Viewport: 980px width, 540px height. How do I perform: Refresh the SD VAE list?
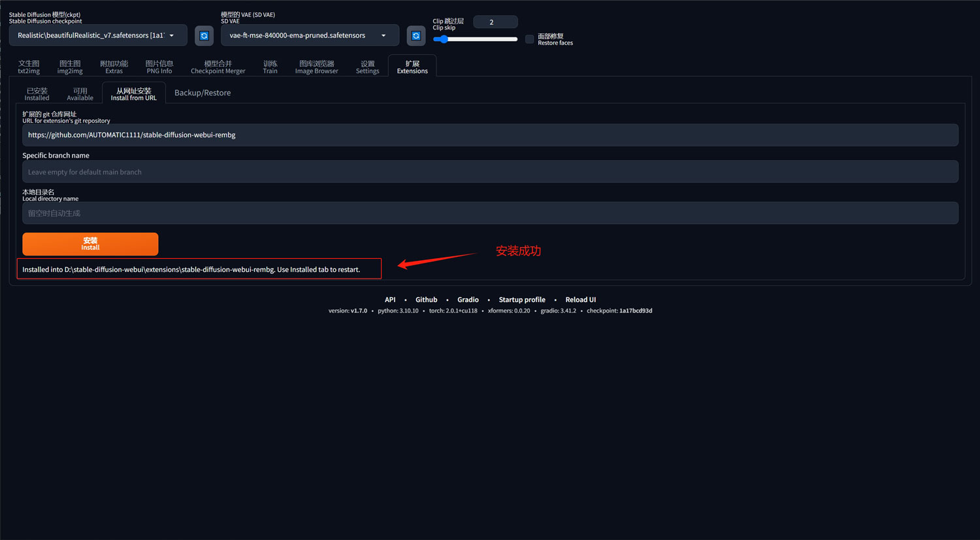(416, 35)
